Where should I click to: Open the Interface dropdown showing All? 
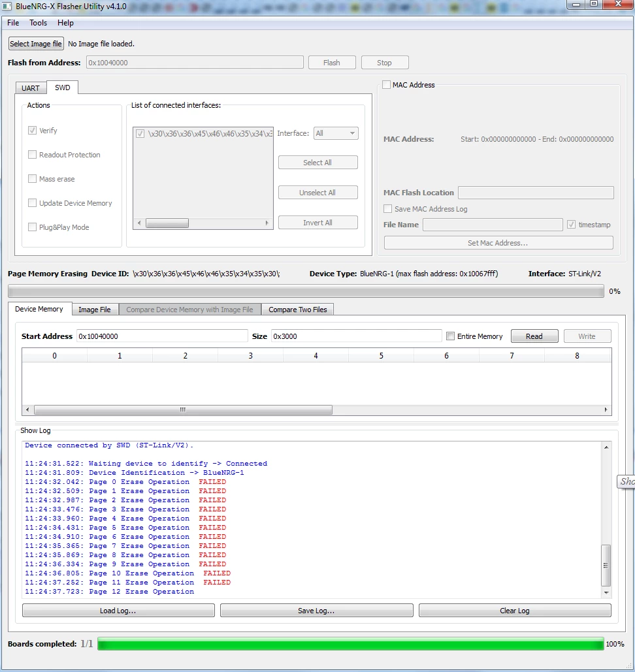coord(336,133)
